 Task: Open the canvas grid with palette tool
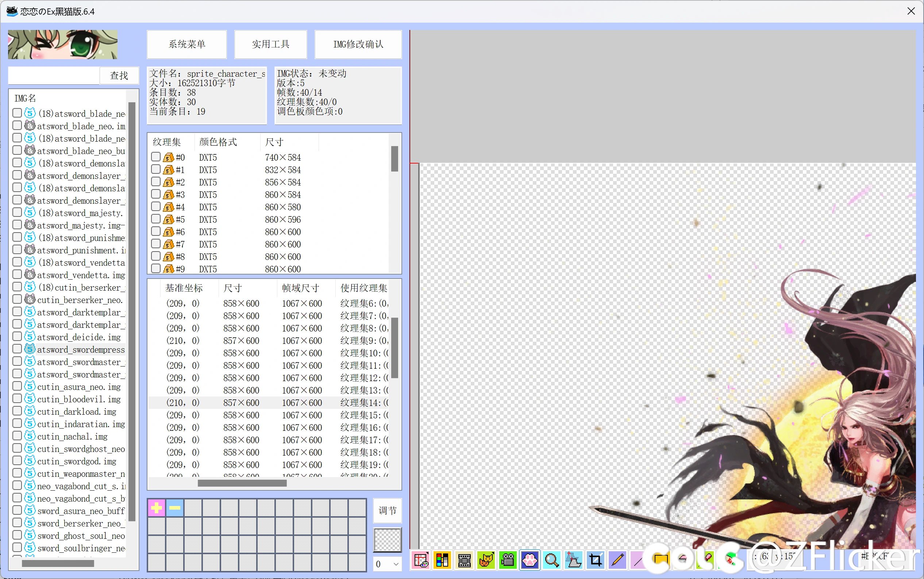pos(421,560)
